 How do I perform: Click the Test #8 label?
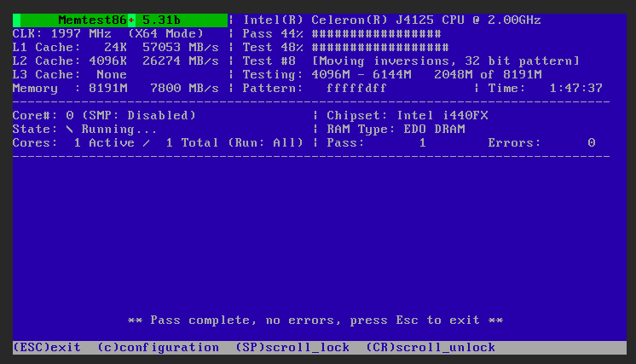269,61
